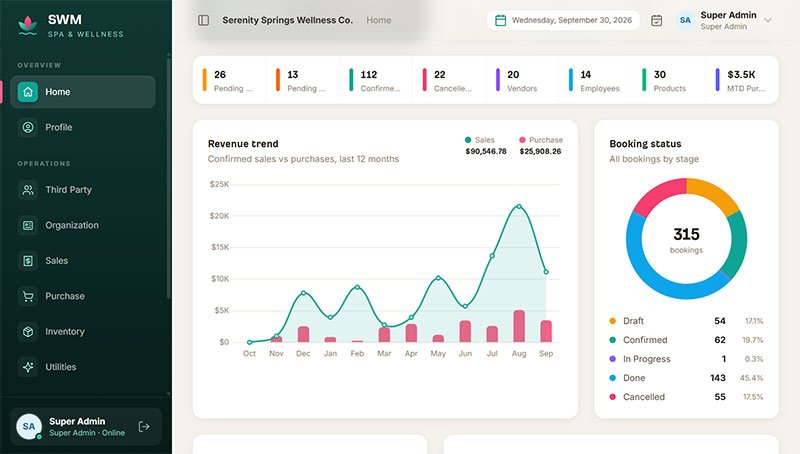
Task: Click the Third Party people icon
Action: (28, 190)
